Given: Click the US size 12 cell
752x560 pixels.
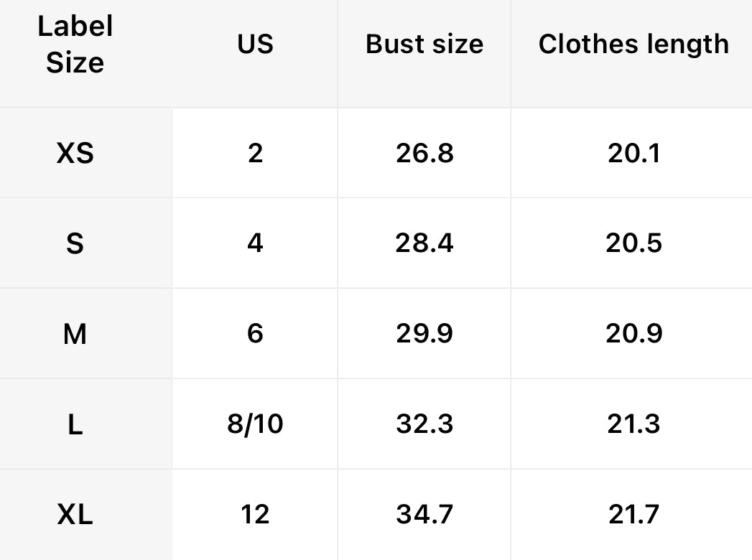Looking at the screenshot, I should (255, 515).
